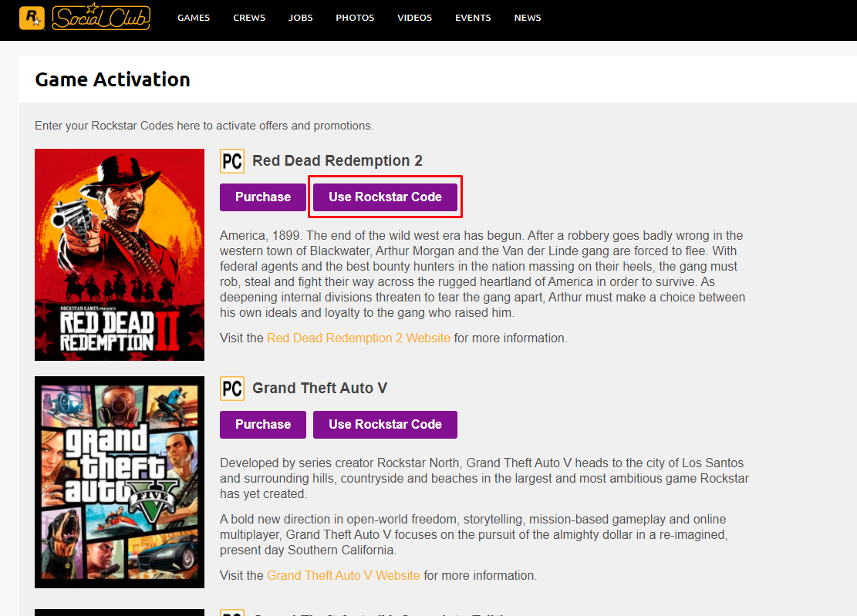857x616 pixels.
Task: Click the PC icon beside Red Dead Redemption 2
Action: tap(232, 161)
